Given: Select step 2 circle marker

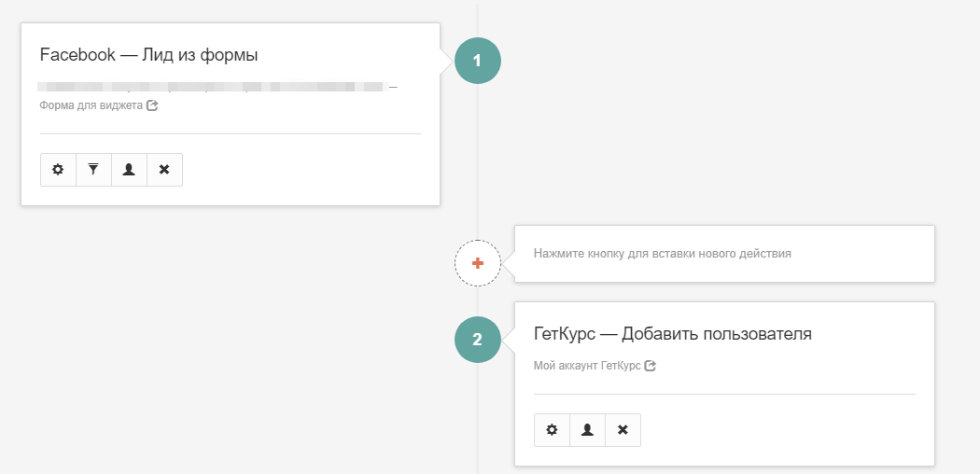Looking at the screenshot, I should pyautogui.click(x=478, y=340).
